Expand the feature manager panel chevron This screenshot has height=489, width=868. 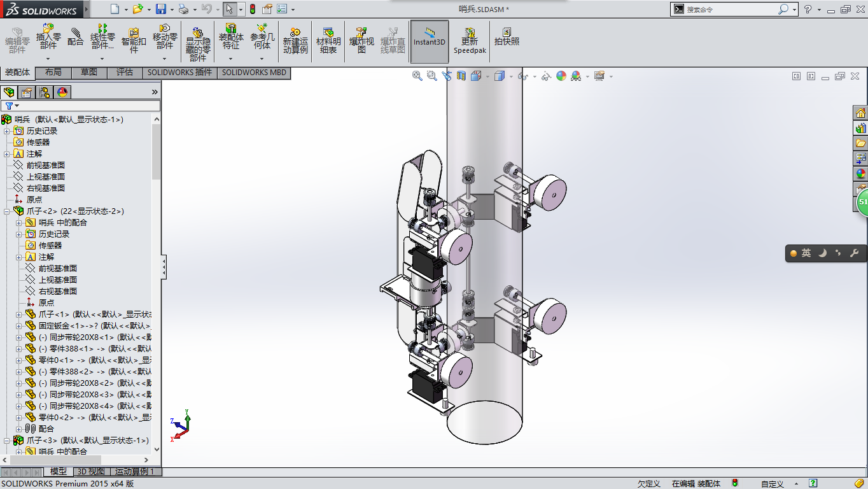point(155,92)
